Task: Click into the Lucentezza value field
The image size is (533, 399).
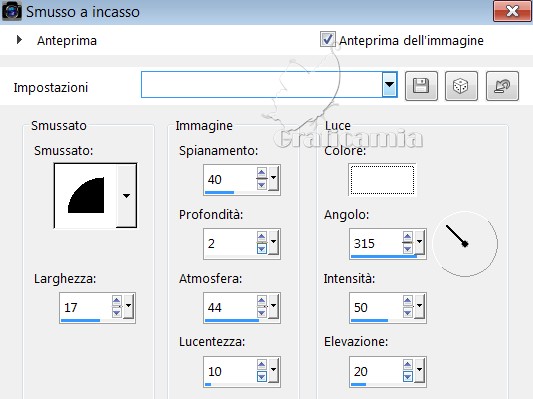Action: point(230,371)
